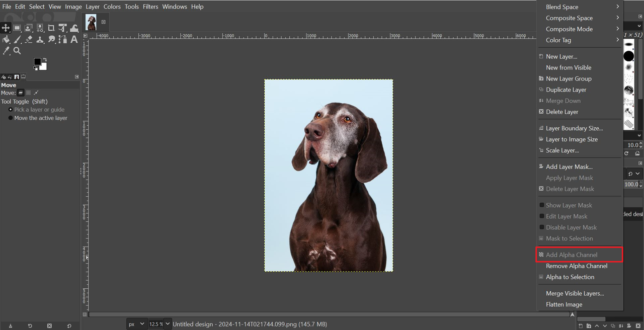
Task: Open the px unit dropdown
Action: pyautogui.click(x=136, y=324)
